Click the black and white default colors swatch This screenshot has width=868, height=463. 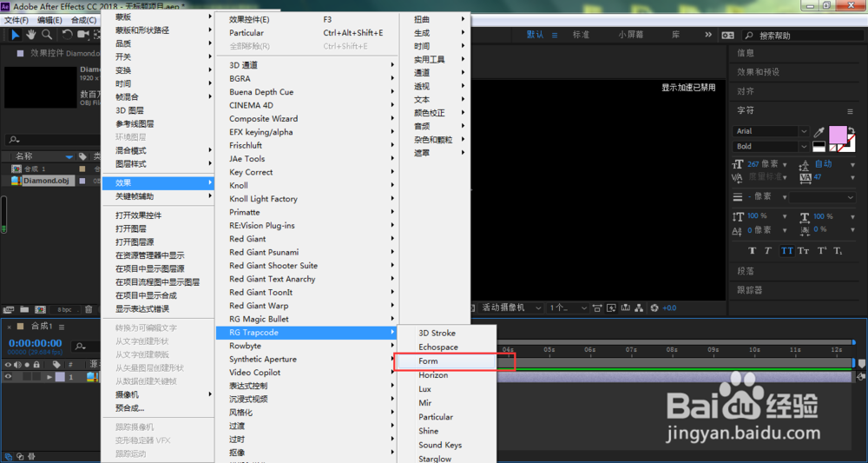click(819, 147)
